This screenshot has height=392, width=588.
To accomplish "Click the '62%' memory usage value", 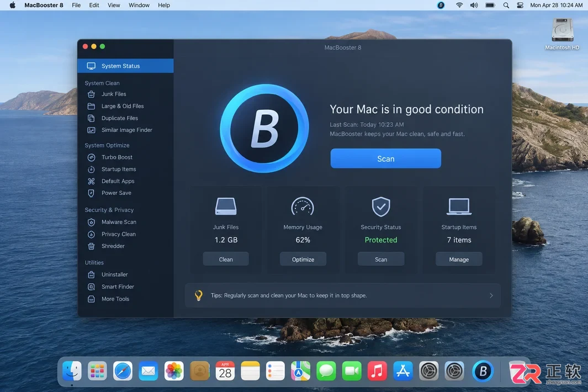I will 303,240.
